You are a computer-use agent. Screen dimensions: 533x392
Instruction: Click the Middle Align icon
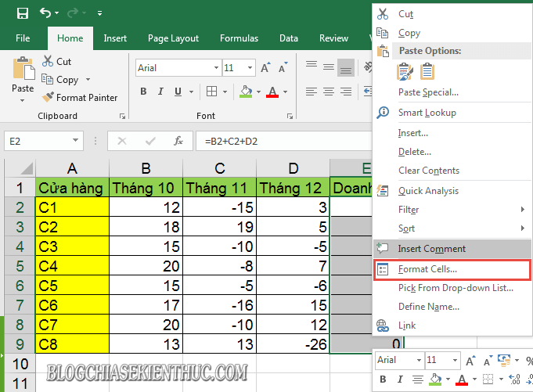329,67
